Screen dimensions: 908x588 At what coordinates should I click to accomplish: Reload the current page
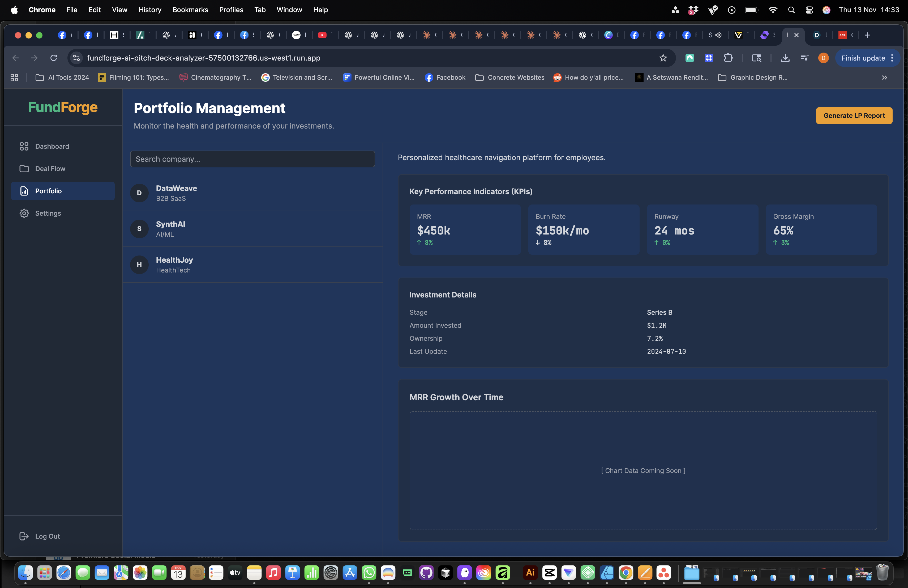pos(53,58)
